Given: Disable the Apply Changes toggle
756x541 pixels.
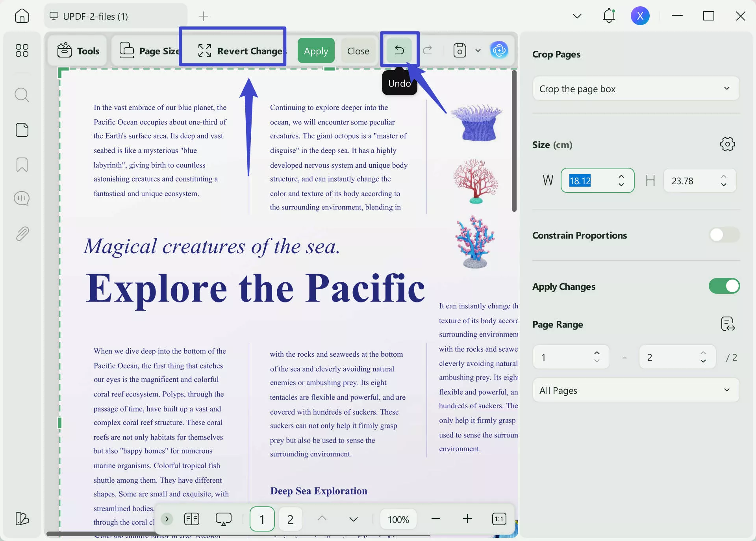Looking at the screenshot, I should 724,286.
